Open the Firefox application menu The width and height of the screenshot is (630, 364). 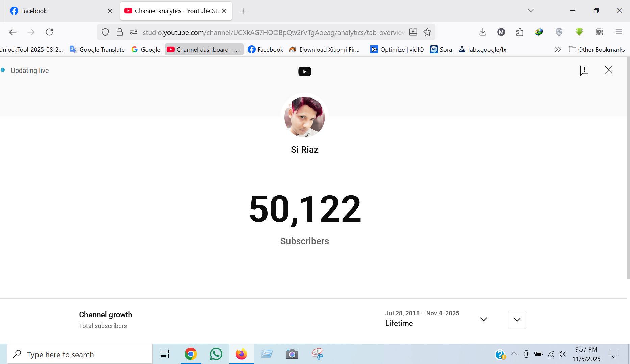click(619, 32)
